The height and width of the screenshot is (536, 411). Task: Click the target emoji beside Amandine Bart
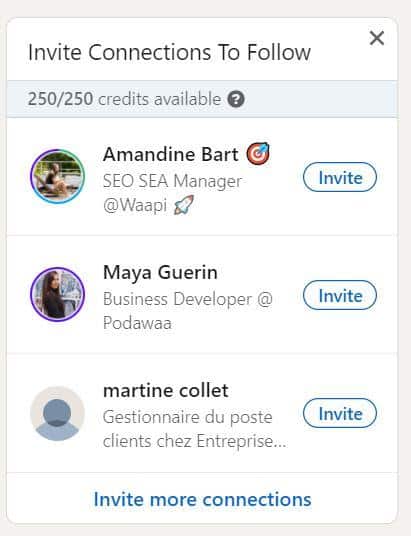(258, 154)
